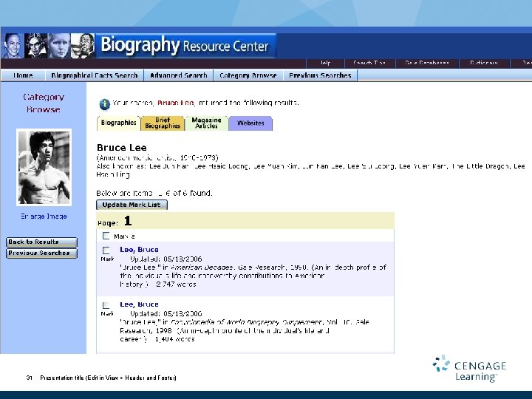Click the Cengage Learning logo
The height and width of the screenshot is (399, 532).
(470, 369)
